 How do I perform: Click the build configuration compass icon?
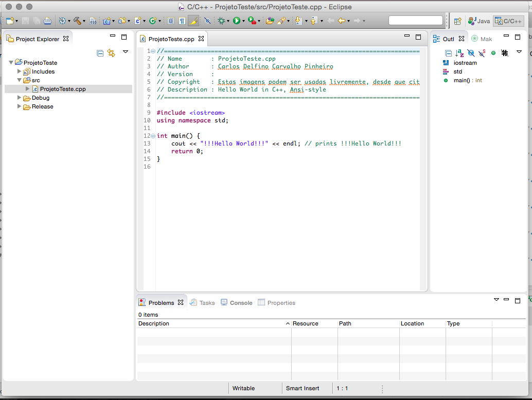tap(62, 21)
